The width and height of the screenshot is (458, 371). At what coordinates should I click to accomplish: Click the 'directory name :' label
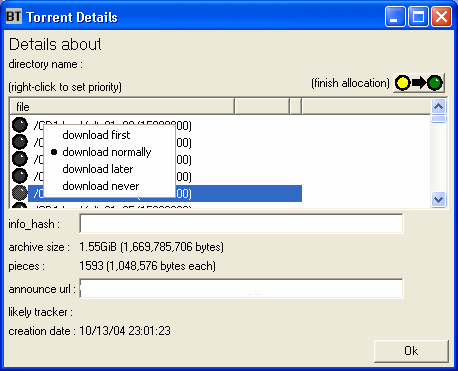(x=46, y=64)
